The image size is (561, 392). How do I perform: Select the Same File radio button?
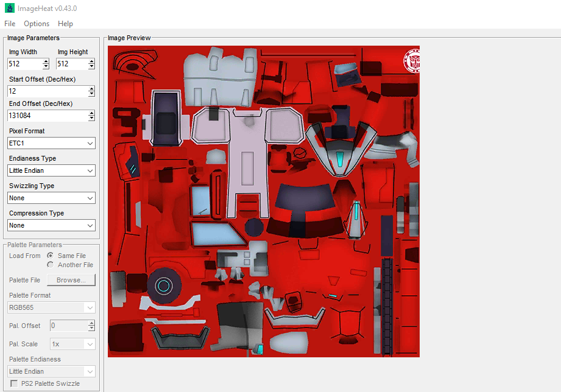coord(51,256)
